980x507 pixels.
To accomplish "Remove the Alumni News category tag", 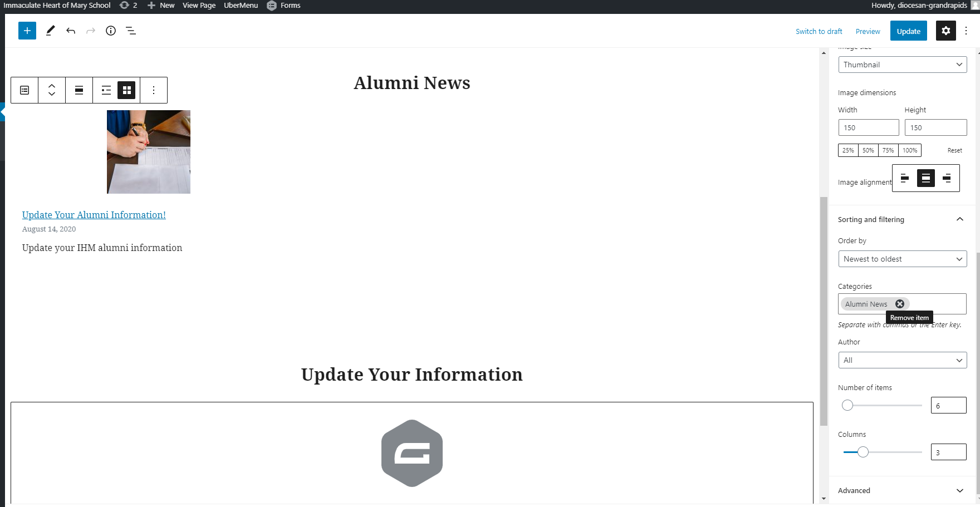I will point(900,304).
